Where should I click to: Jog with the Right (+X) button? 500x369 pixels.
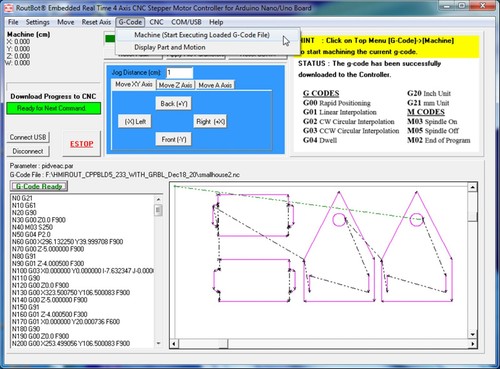point(210,122)
